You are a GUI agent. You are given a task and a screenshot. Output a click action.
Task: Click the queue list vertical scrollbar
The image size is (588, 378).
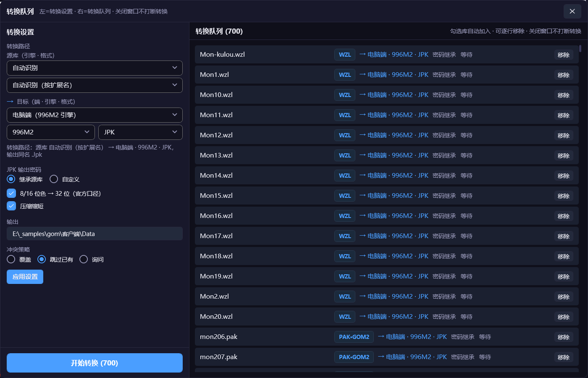[x=580, y=48]
